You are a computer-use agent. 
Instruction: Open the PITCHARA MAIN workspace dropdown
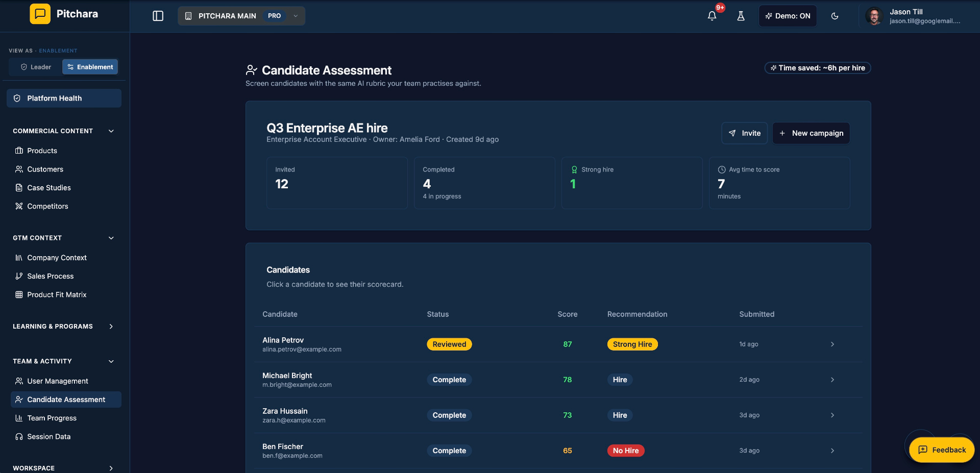point(241,16)
